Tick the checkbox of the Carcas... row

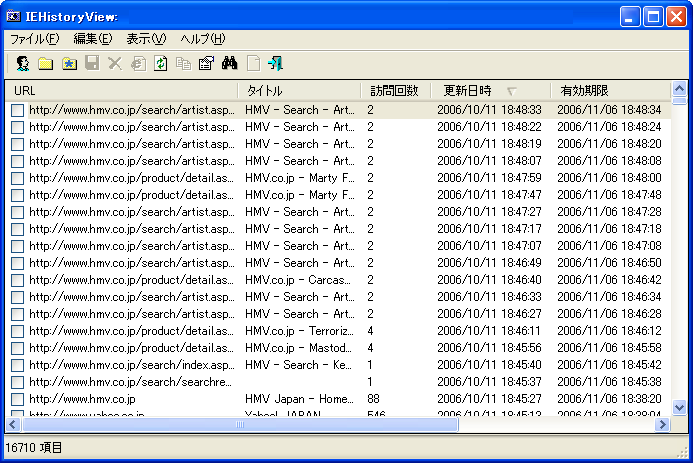point(17,280)
